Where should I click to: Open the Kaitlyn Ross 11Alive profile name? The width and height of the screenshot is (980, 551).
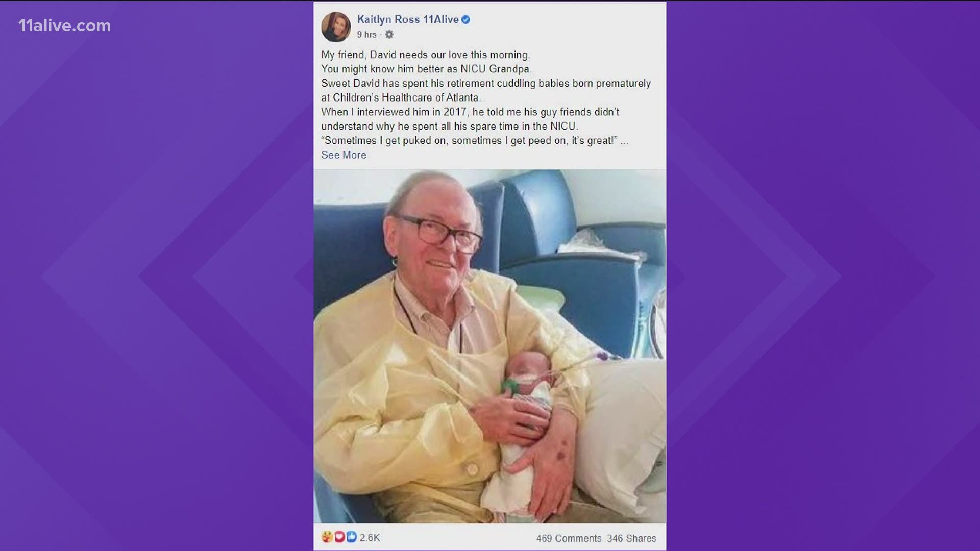pos(408,19)
